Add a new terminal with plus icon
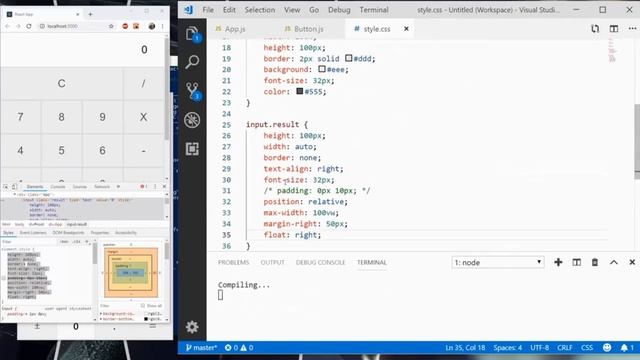This screenshot has width=640, height=360. (558, 262)
